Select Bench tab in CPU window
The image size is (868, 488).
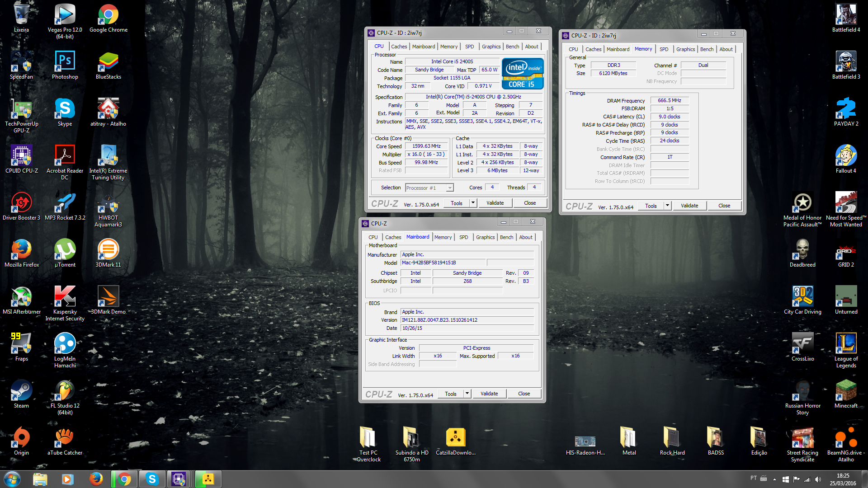click(512, 47)
